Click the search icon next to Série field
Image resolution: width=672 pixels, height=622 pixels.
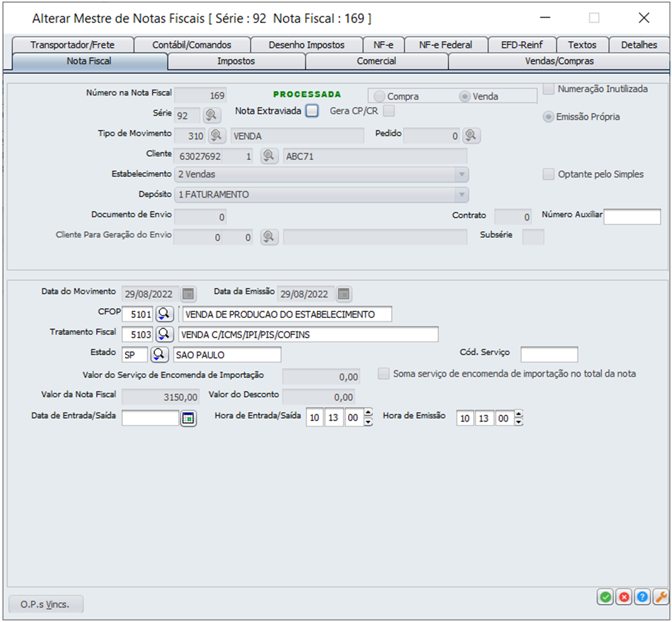[211, 115]
